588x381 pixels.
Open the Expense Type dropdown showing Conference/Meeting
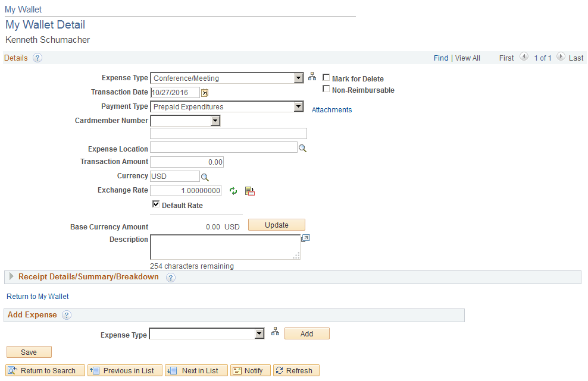point(298,78)
